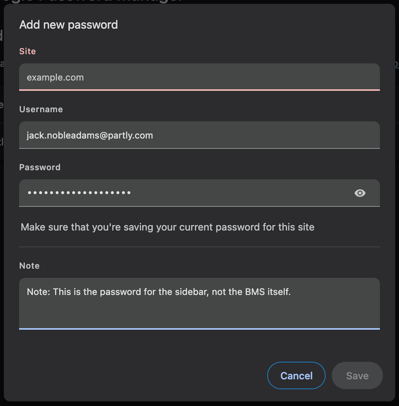Image resolution: width=399 pixels, height=406 pixels.
Task: Click the divider line above the Note label
Action: coord(199,247)
